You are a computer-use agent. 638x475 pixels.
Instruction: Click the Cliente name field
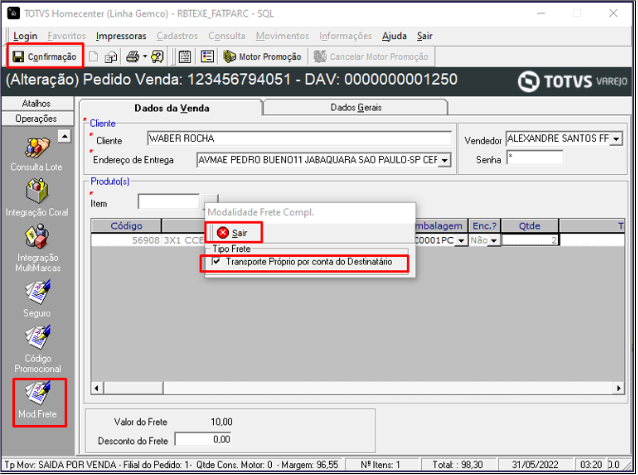click(299, 138)
